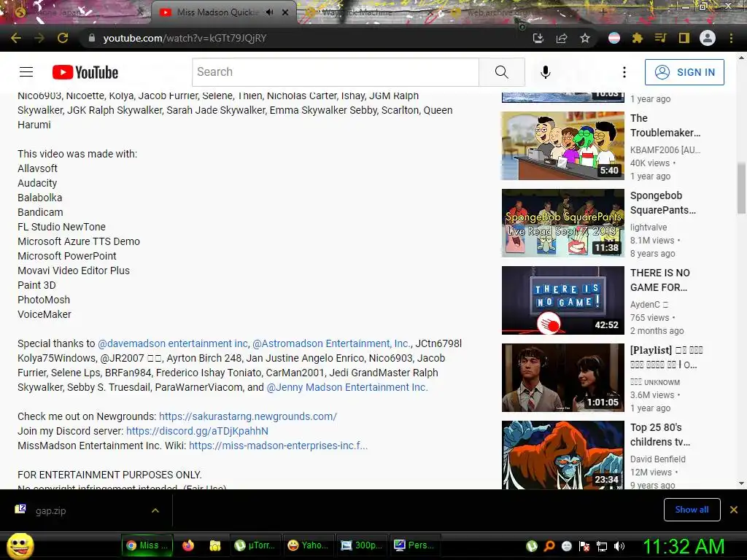This screenshot has width=747, height=560.
Task: Go to the YouTube home logo
Action: [85, 72]
